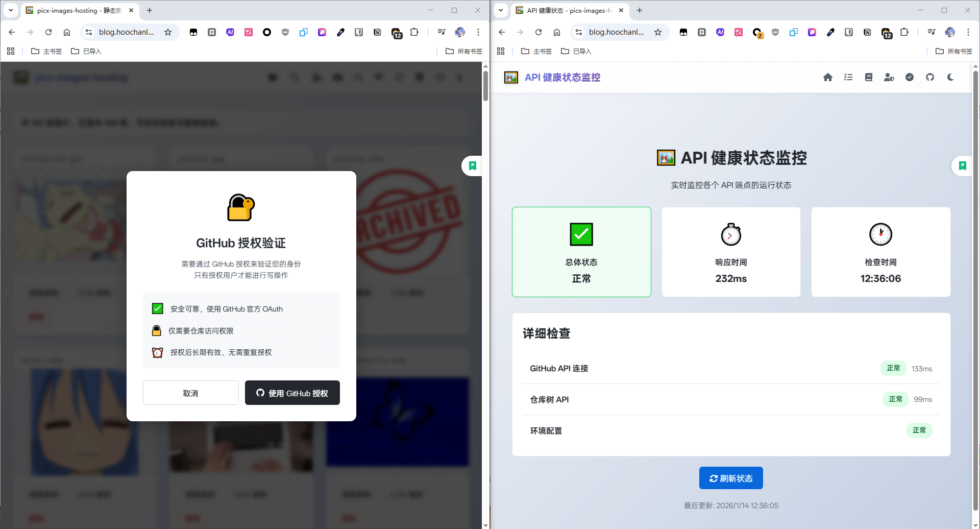The image size is (980, 529).
Task: Click the Notion extension icon in left window
Action: (377, 32)
